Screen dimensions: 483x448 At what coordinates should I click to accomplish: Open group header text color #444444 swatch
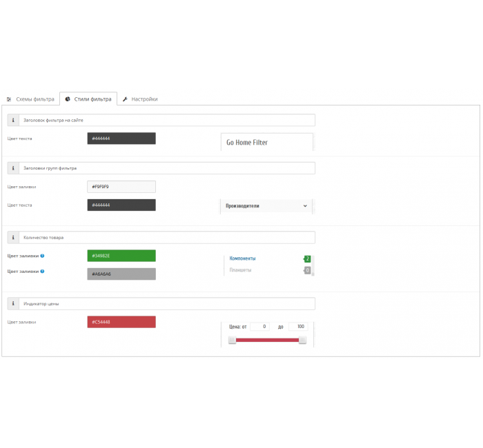click(121, 205)
